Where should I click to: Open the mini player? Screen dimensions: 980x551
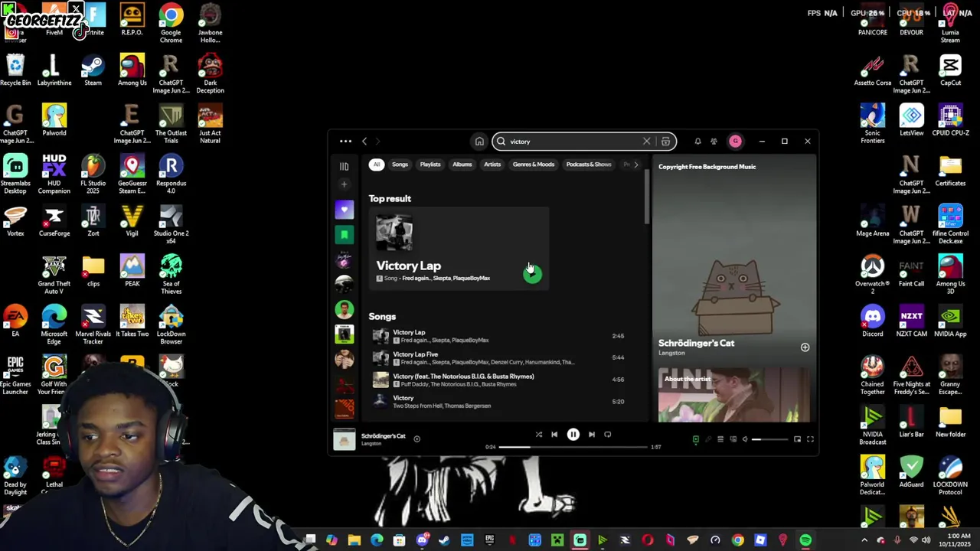pyautogui.click(x=797, y=439)
